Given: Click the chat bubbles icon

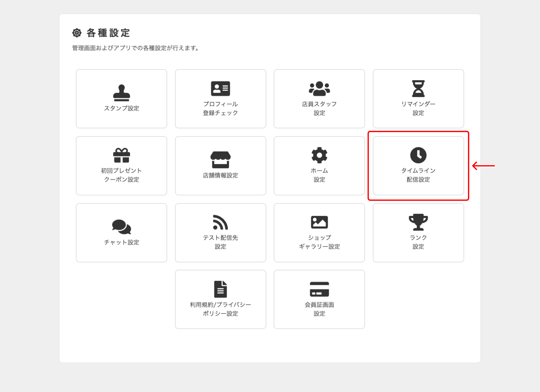Looking at the screenshot, I should (121, 227).
